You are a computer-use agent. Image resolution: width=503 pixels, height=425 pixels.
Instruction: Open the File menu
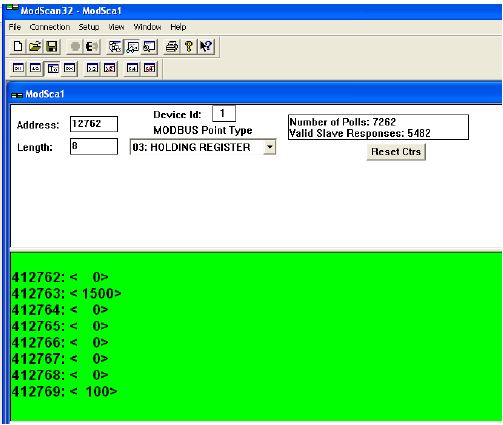pos(15,27)
